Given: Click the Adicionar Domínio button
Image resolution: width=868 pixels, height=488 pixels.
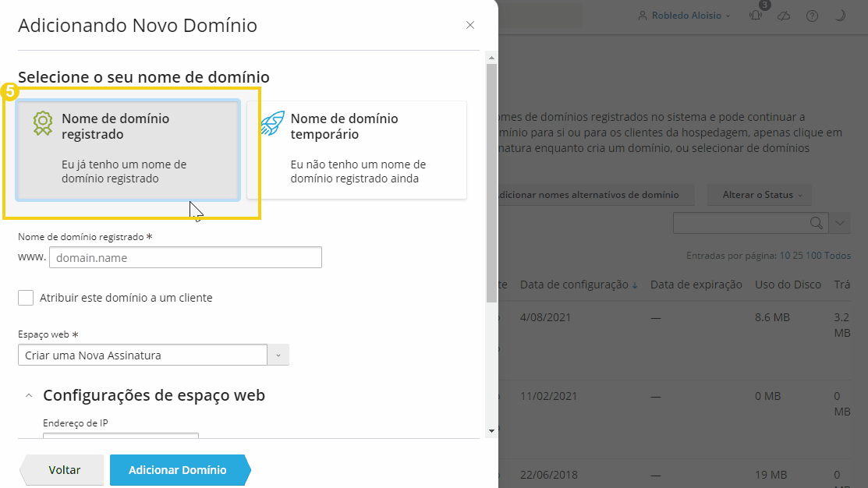Looking at the screenshot, I should pyautogui.click(x=180, y=470).
